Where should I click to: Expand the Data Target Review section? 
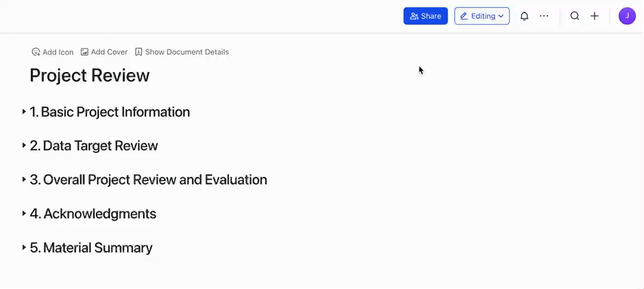coord(24,146)
